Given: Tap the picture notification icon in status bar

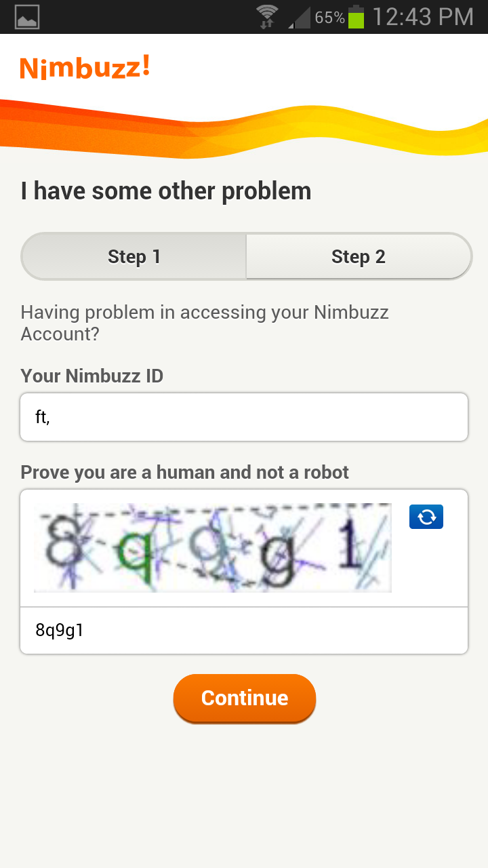Looking at the screenshot, I should (27, 17).
